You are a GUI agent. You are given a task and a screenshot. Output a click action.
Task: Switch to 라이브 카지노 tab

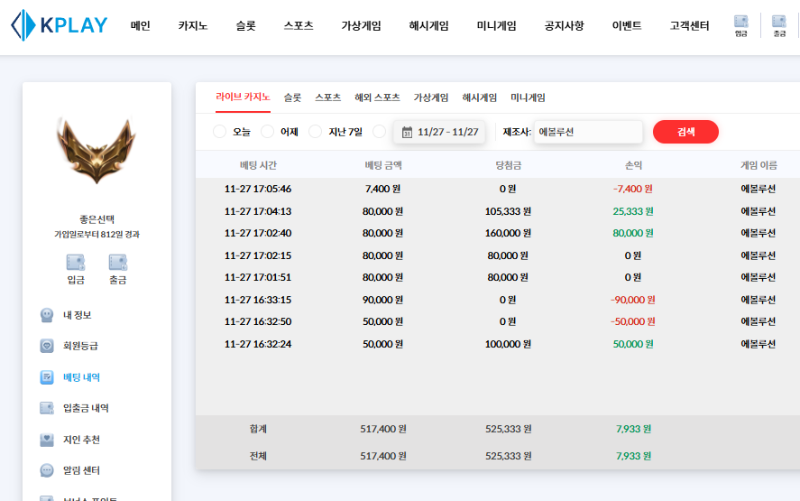[243, 97]
